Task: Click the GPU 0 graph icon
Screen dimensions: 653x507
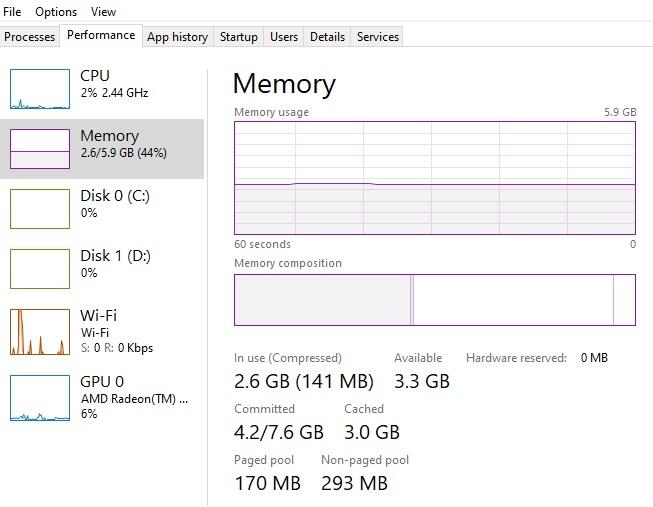Action: click(x=40, y=398)
